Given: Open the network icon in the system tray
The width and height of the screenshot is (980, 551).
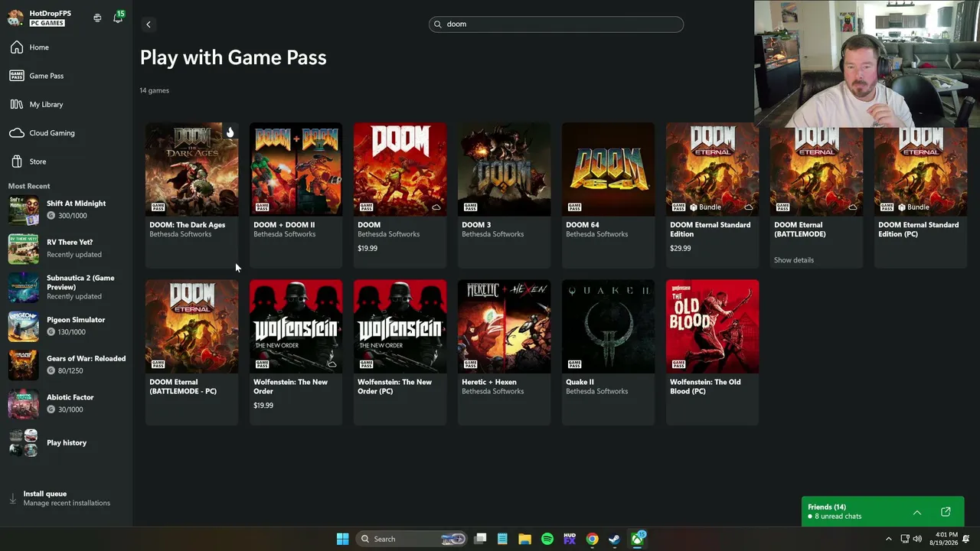Looking at the screenshot, I should [904, 539].
